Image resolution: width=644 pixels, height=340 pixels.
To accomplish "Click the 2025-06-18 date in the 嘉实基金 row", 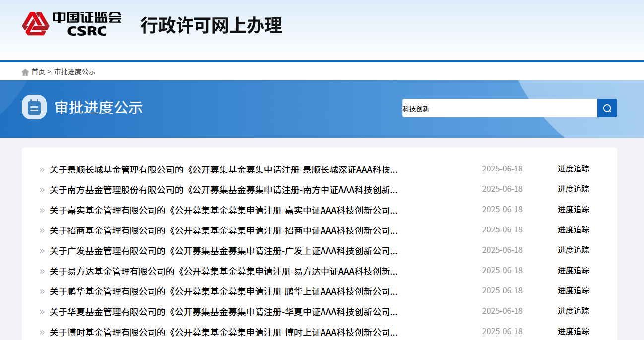I will 503,209.
